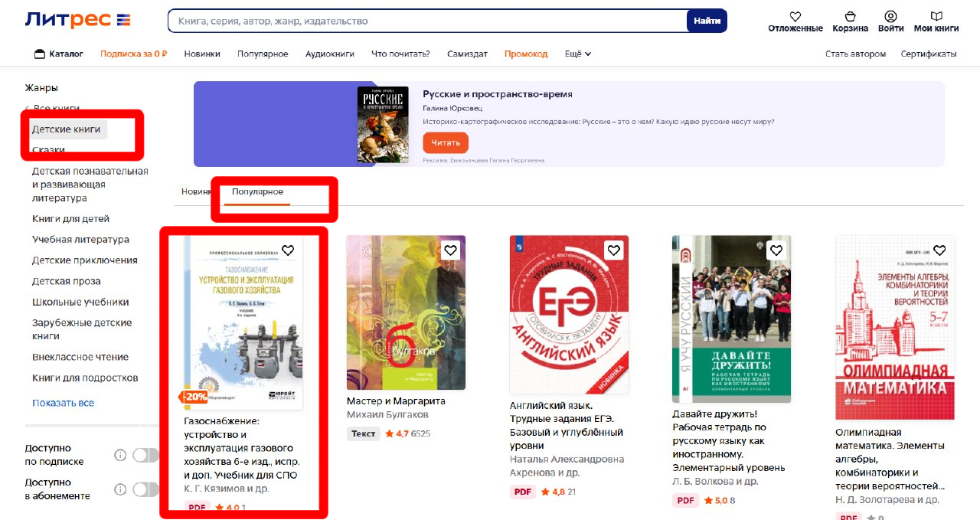Image resolution: width=980 pixels, height=520 pixels.
Task: Open Давайте дружить cover thumbnail
Action: pos(731,319)
